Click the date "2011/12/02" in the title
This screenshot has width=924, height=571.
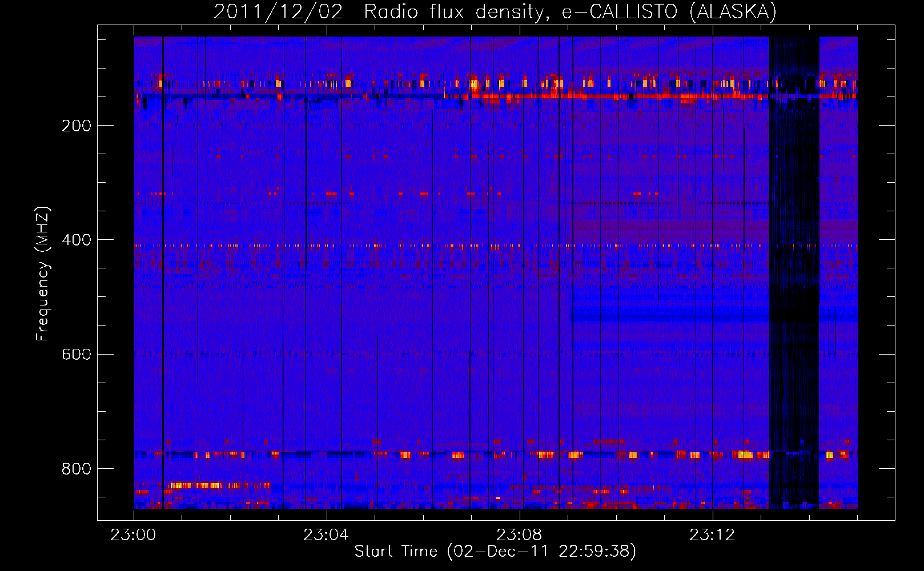pos(279,12)
